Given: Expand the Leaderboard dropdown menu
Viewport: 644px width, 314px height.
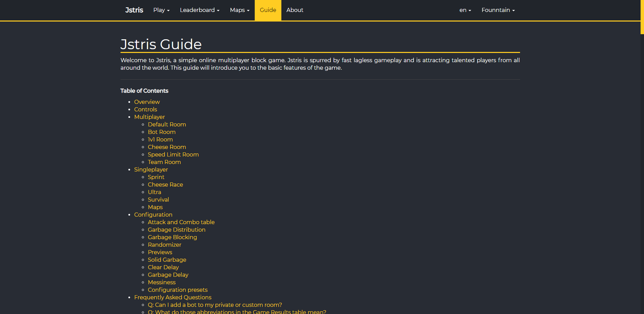Looking at the screenshot, I should pyautogui.click(x=200, y=10).
